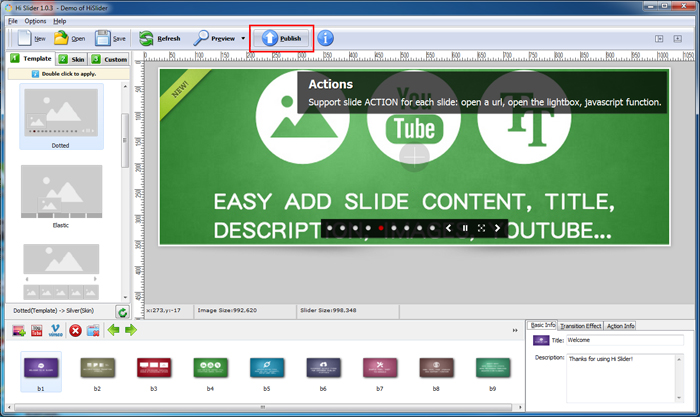
Task: Click the remove all slides icon
Action: 93,331
